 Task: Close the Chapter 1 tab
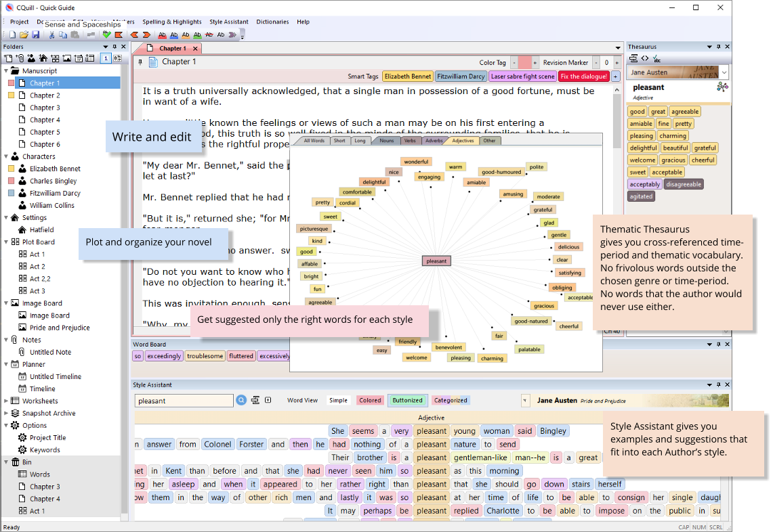pyautogui.click(x=195, y=48)
